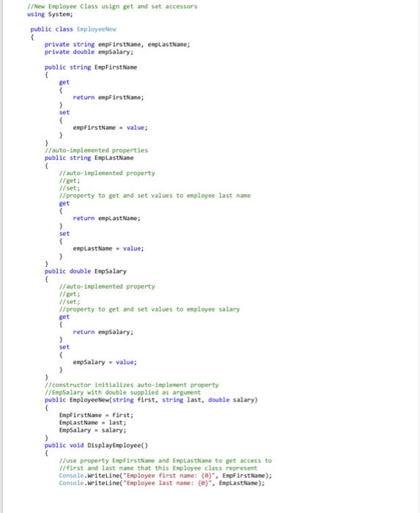The width and height of the screenshot is (420, 513).
Task: Click 'return empFirstName;' statement
Action: pyautogui.click(x=108, y=97)
